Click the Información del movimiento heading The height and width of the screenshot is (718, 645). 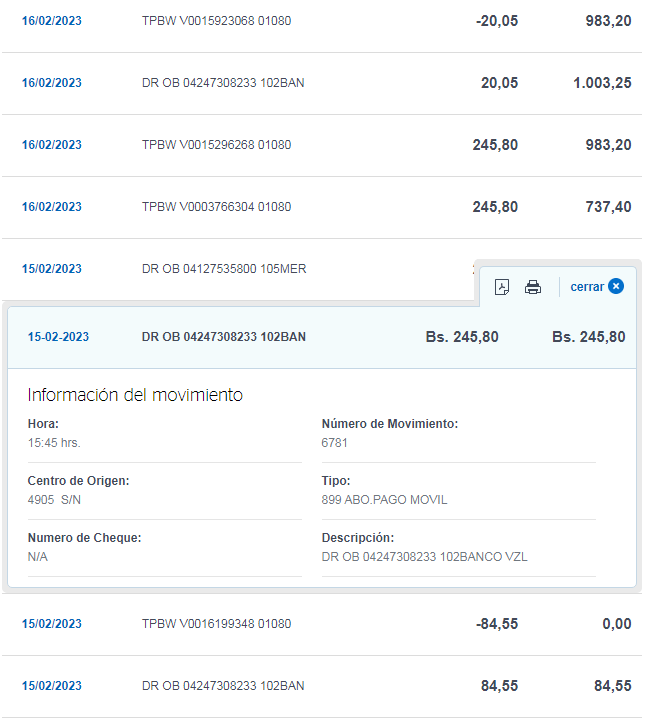pyautogui.click(x=135, y=395)
